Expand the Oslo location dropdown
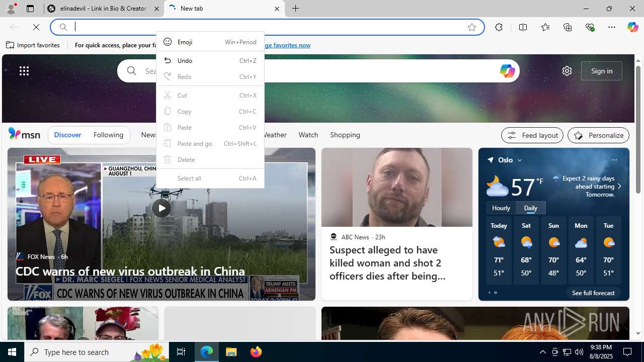The image size is (644, 362). 519,160
